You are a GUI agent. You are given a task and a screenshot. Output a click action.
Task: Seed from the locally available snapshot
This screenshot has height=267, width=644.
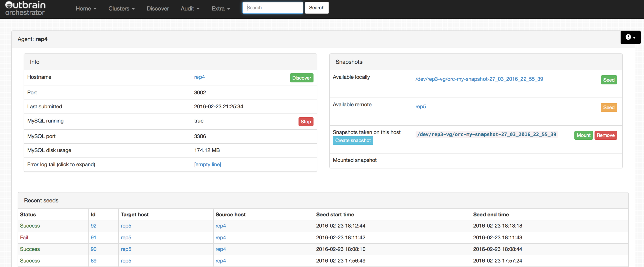(x=609, y=80)
